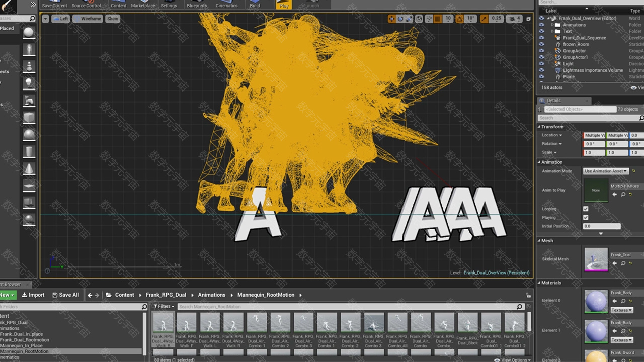Expand the Animations folder in outliner

tap(552, 25)
